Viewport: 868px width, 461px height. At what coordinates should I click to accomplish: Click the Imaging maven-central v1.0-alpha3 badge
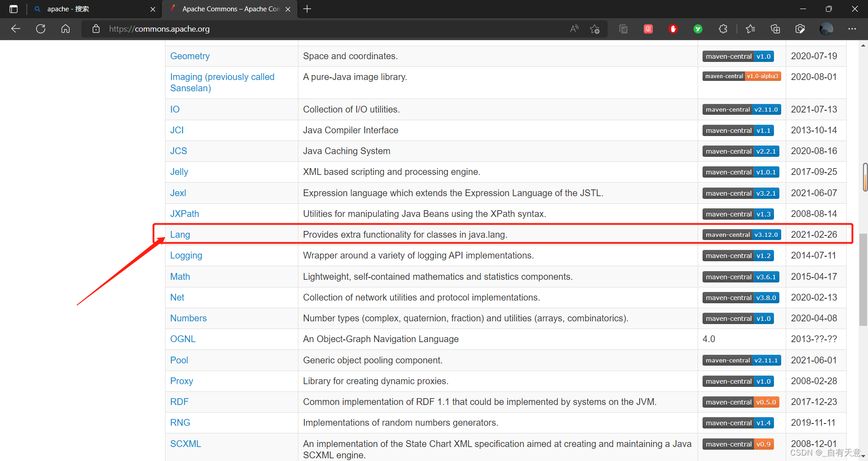[x=742, y=76]
